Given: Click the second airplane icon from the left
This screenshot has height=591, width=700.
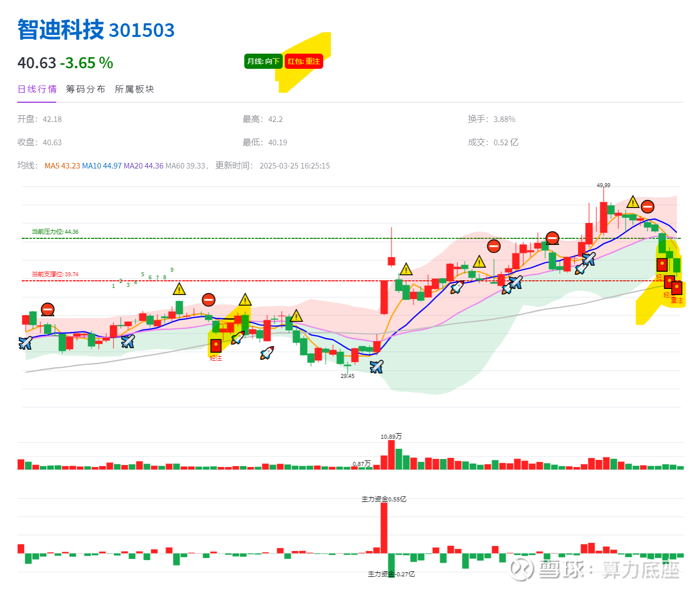Looking at the screenshot, I should coord(128,341).
